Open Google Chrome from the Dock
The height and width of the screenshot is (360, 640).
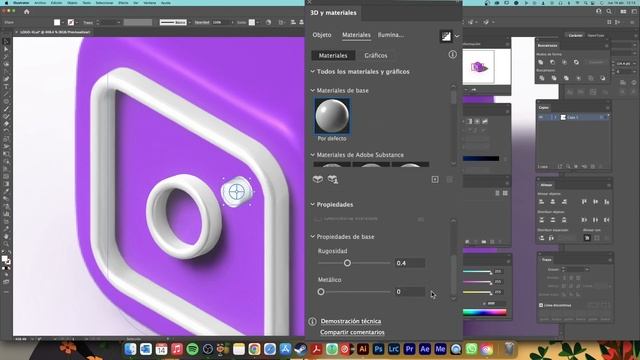tap(254, 349)
